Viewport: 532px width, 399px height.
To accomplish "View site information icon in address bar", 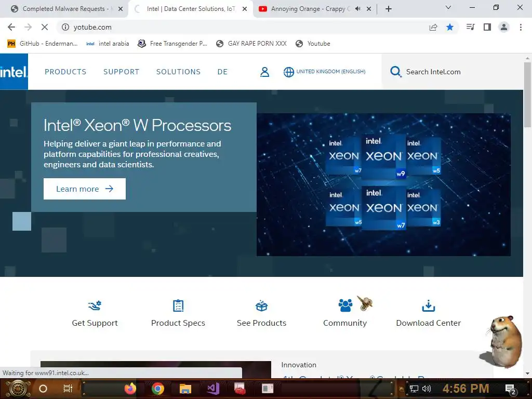I will pos(65,27).
